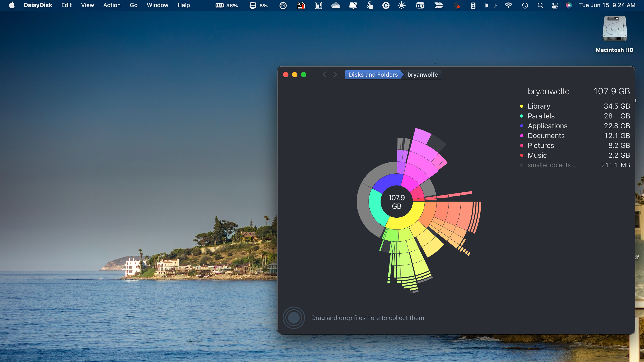Click the memory usage 36% indicator
This screenshot has width=644, height=362.
pos(227,5)
